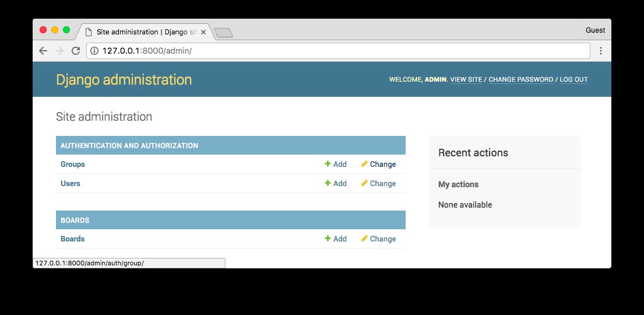
Task: Click Change in the Groups row
Action: click(379, 164)
